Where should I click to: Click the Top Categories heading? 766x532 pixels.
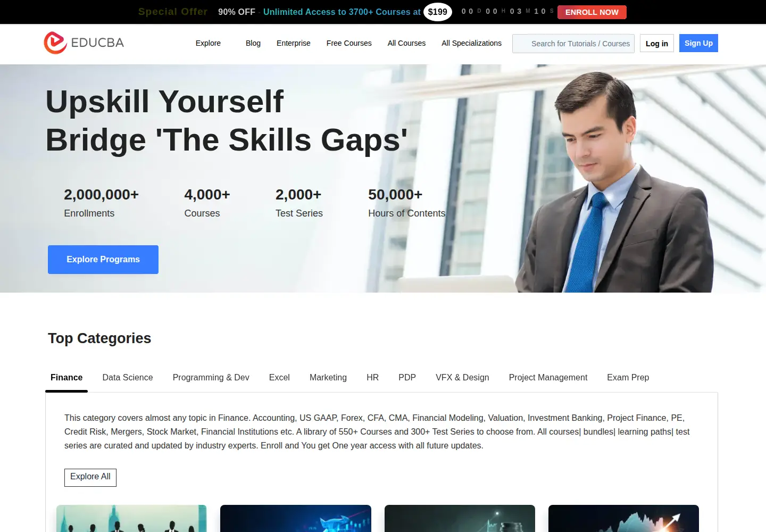click(x=99, y=338)
